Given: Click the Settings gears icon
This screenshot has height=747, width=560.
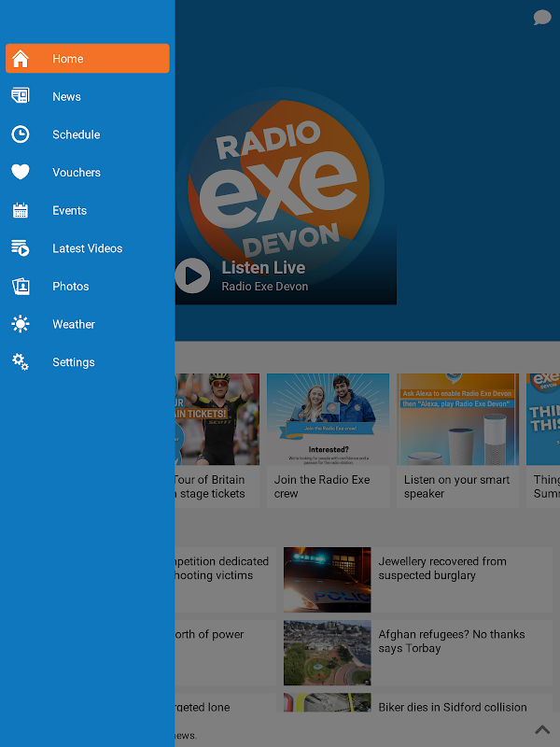Looking at the screenshot, I should [x=20, y=362].
